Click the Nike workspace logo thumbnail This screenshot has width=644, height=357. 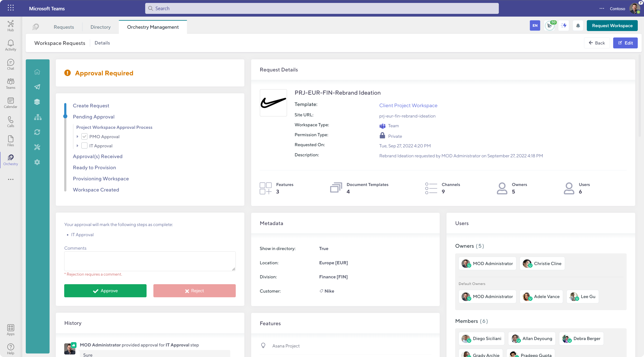tap(273, 103)
